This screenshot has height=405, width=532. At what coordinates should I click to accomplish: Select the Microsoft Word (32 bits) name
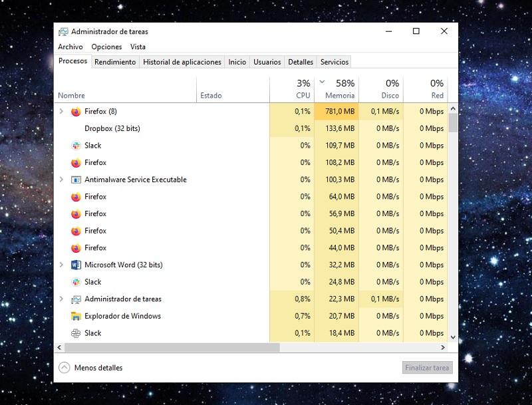pyautogui.click(x=124, y=265)
